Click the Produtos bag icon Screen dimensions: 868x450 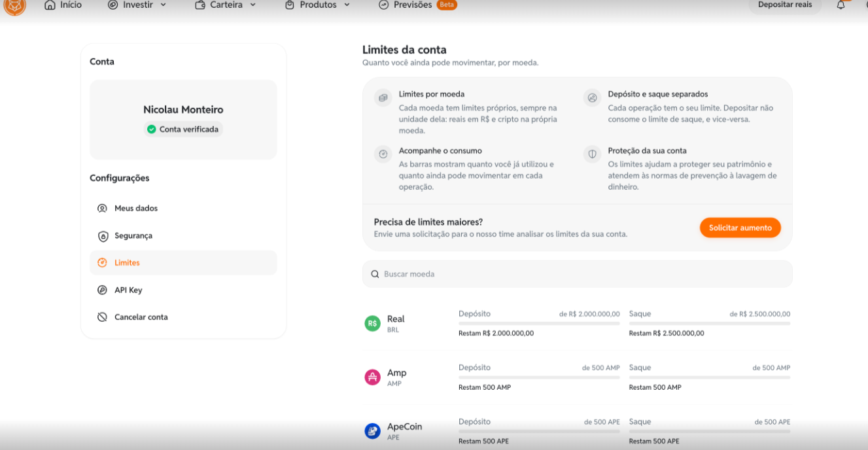click(290, 5)
